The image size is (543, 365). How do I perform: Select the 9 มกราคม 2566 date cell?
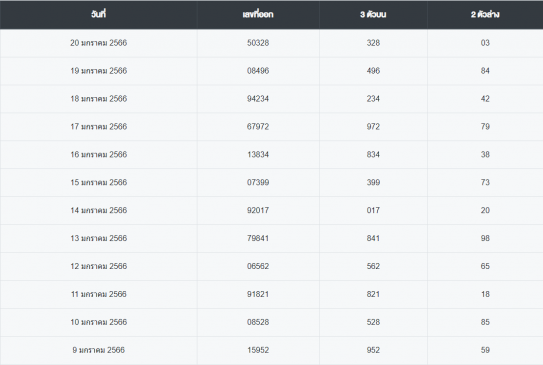coord(99,350)
